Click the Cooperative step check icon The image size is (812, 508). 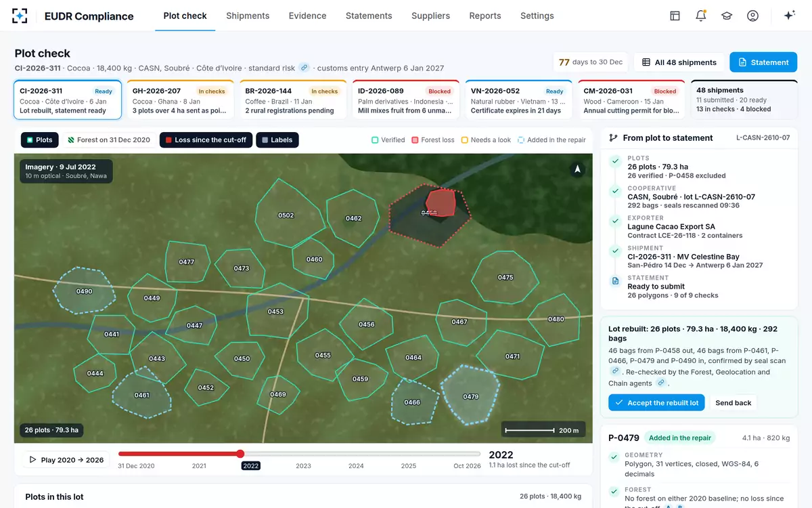click(615, 191)
